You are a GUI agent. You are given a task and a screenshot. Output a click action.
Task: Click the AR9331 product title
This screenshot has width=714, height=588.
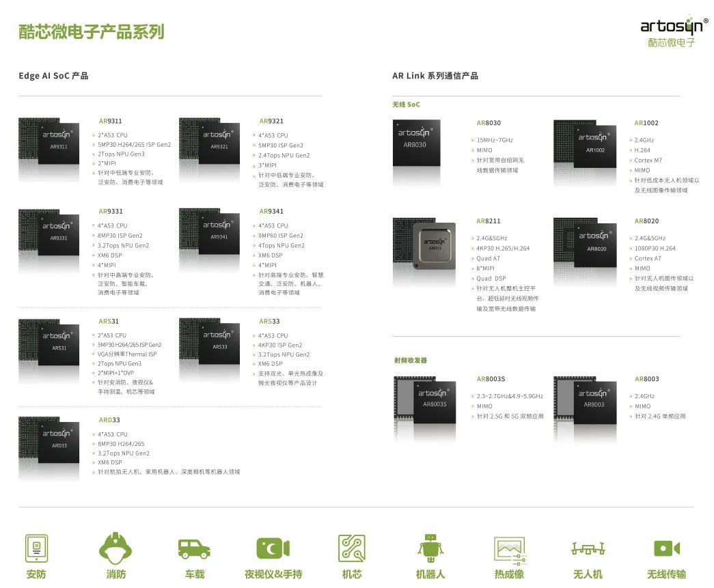[x=110, y=211]
